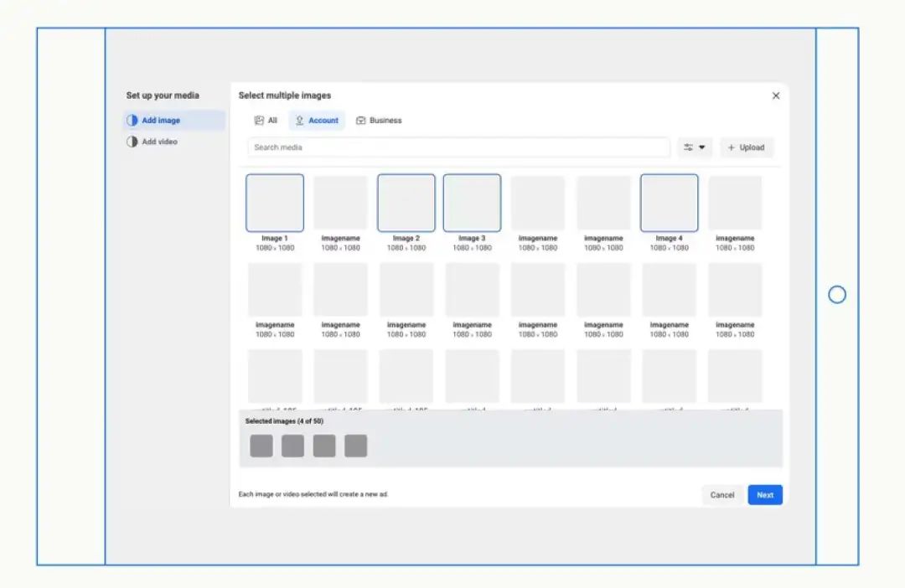
Task: Click the Business briefcase icon
Action: [360, 120]
